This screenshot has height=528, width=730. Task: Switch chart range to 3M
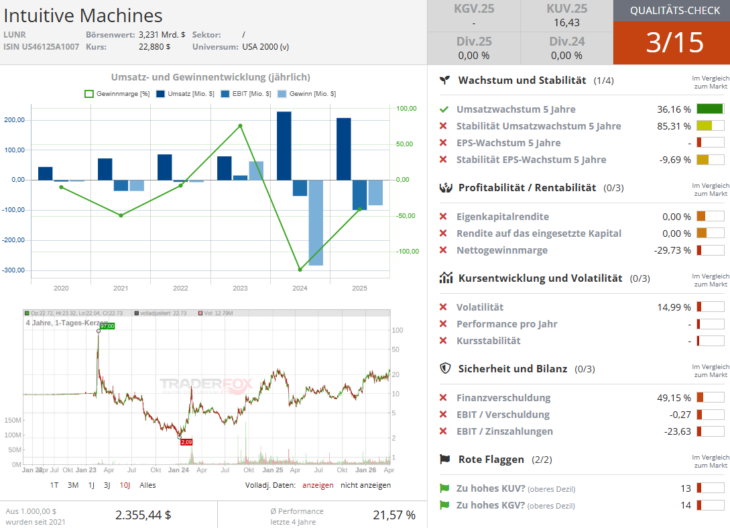73,484
